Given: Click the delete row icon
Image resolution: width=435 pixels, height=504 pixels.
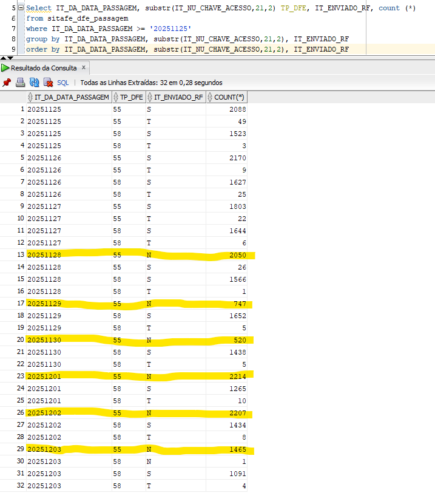Looking at the screenshot, I should (x=48, y=83).
